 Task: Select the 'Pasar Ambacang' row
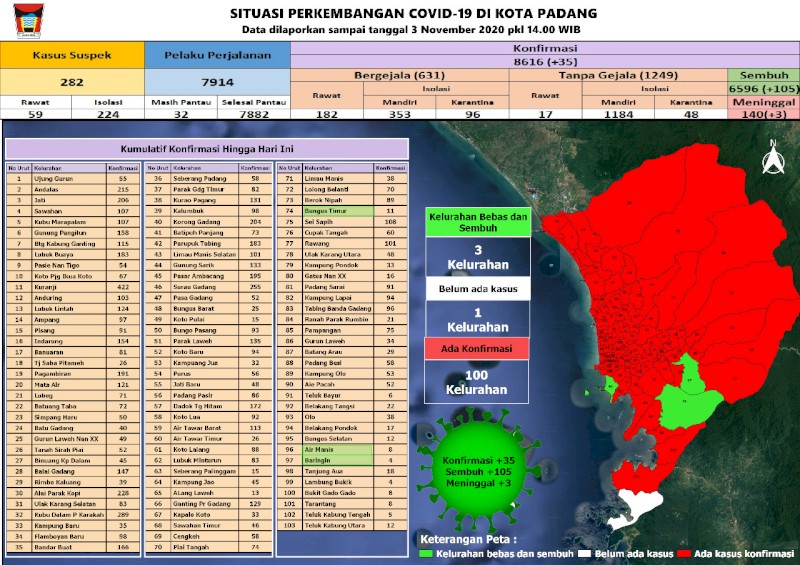[209, 276]
